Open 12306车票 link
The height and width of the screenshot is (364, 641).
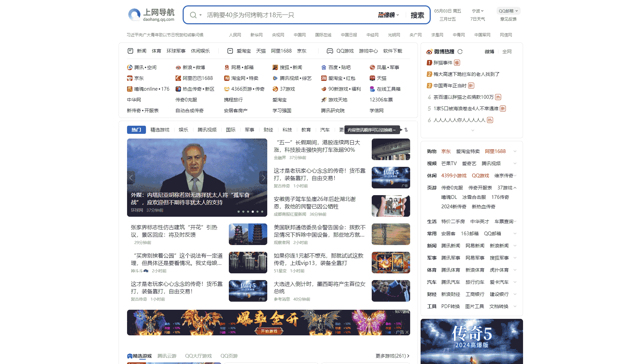click(381, 100)
